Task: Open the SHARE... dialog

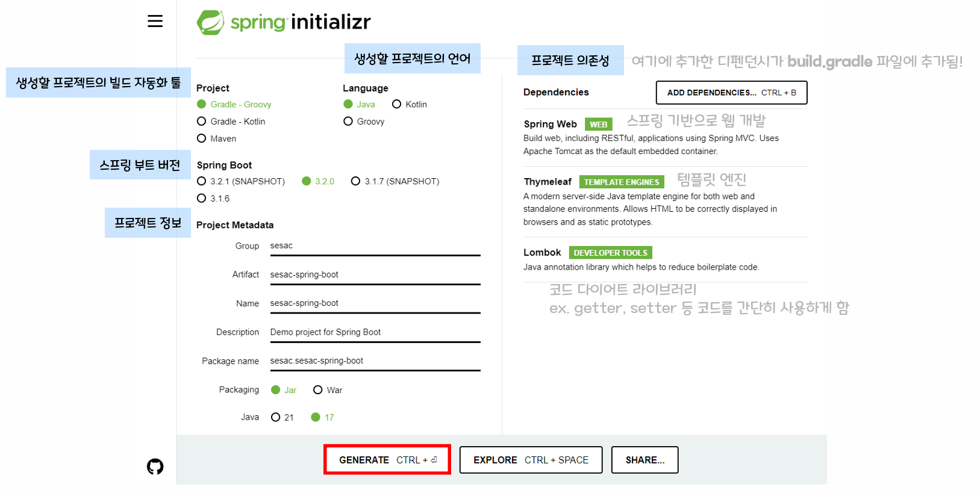Action: [644, 460]
